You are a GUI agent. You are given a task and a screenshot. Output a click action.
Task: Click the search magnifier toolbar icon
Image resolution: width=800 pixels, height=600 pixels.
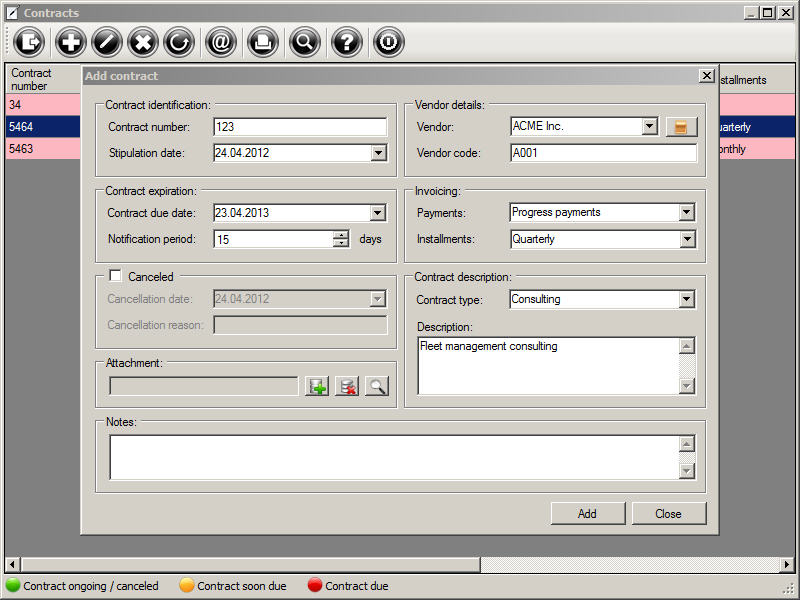coord(304,42)
